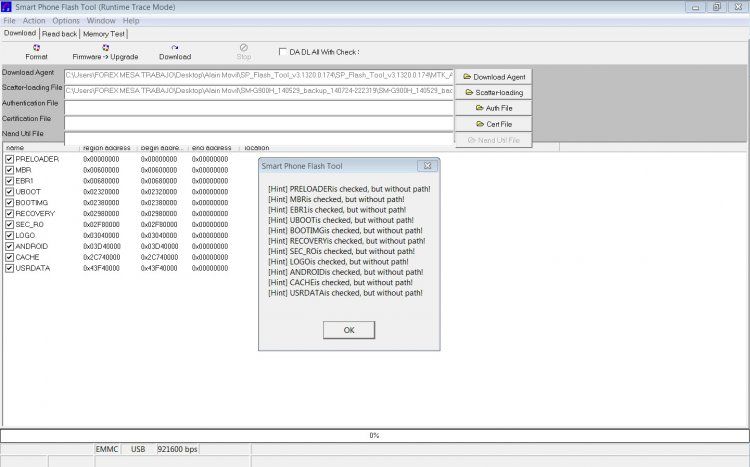Screen dimensions: 750x467
Task: Uncheck the PRELOADER partition checkbox
Action: coord(10,159)
